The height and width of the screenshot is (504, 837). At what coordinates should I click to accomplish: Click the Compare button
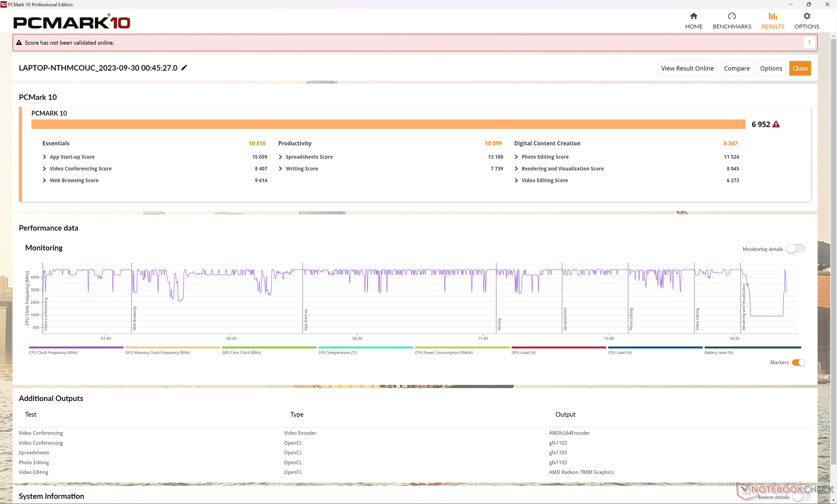click(x=736, y=68)
